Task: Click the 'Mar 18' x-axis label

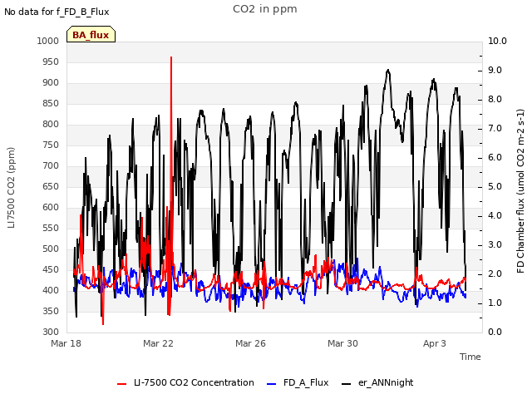Action: tap(66, 343)
